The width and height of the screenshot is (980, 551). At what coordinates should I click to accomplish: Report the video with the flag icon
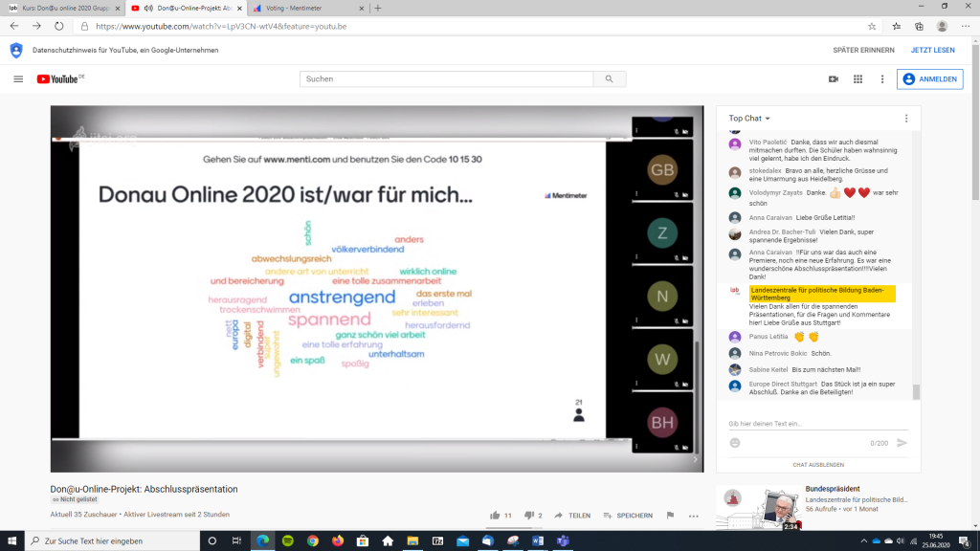click(x=670, y=515)
